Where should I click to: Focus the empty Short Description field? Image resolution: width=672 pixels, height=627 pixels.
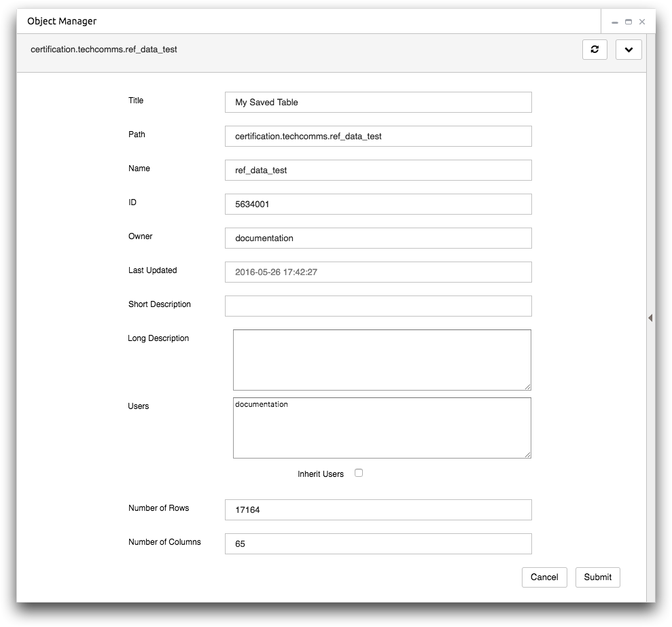[378, 306]
